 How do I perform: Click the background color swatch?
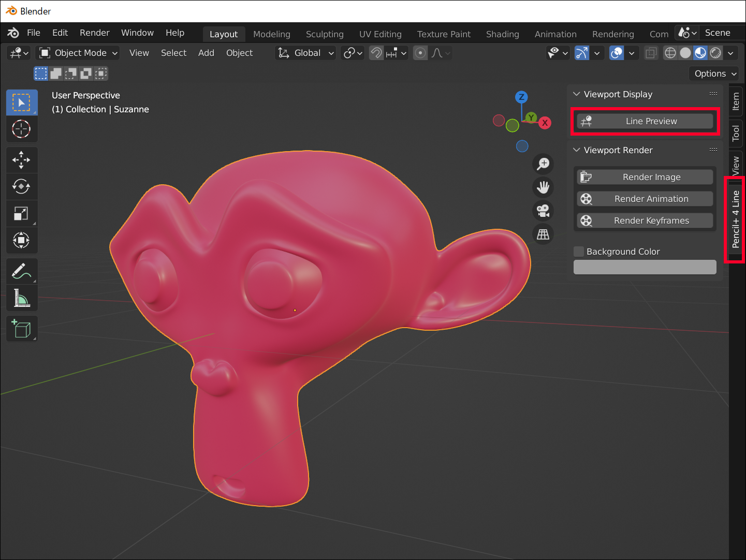(645, 267)
